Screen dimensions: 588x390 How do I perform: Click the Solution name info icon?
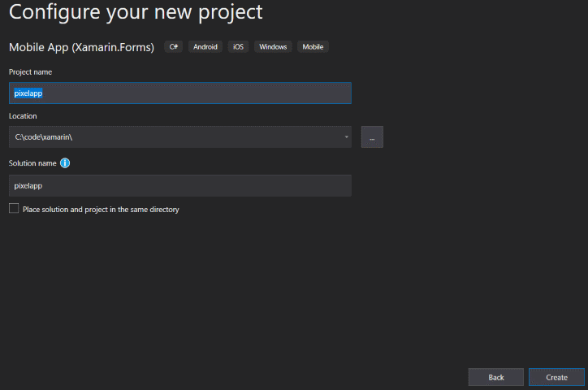[65, 163]
